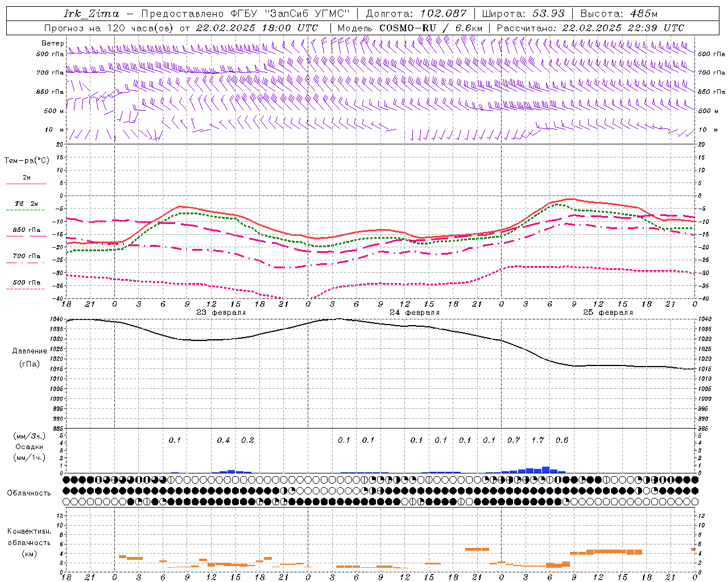Screen dimensions: 728x582
Task: Click the 'Долгота: 102.087' value
Action: [x=416, y=14]
